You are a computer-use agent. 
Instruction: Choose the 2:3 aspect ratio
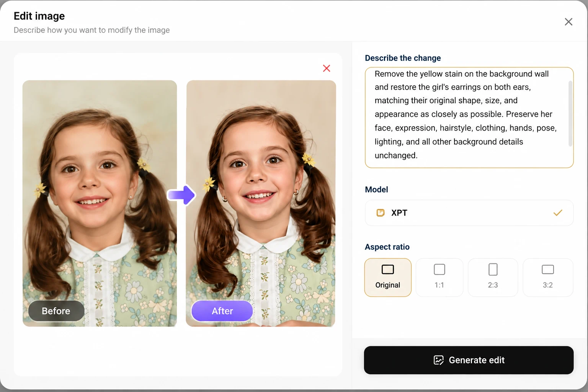pyautogui.click(x=493, y=278)
